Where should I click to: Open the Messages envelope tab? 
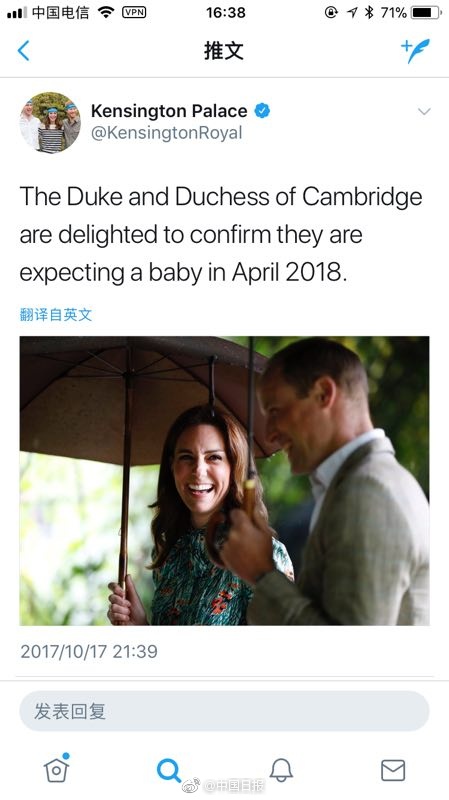point(393,770)
